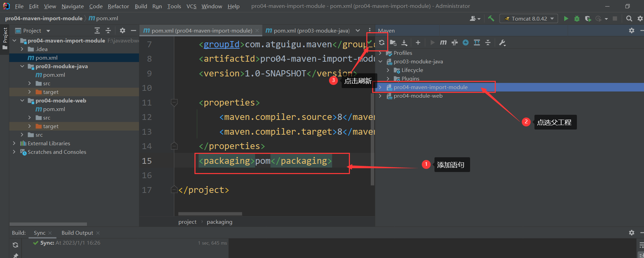The width and height of the screenshot is (644, 258).
Task: Switch to pom.xml (pro03-moduke-java) editor tab
Action: coord(308,30)
